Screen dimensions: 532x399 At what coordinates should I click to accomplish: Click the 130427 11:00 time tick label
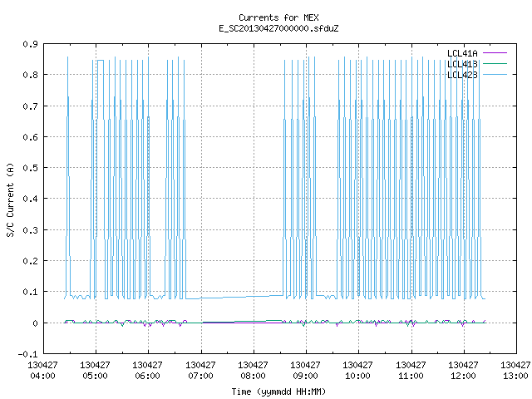(411, 370)
